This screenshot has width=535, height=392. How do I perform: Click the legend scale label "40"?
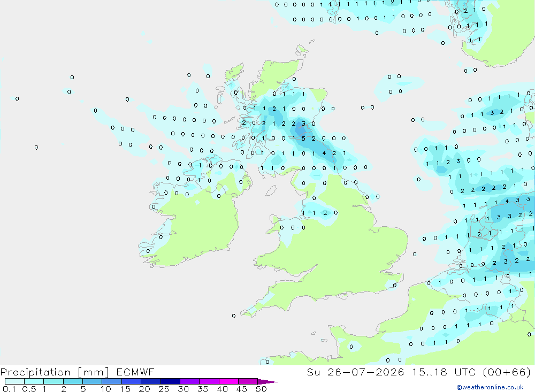coord(222,389)
